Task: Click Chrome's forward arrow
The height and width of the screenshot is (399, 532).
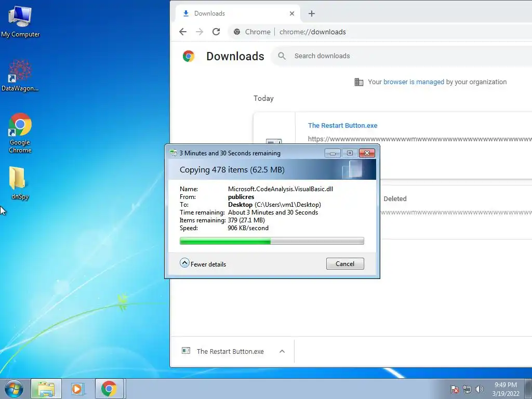Action: click(199, 32)
